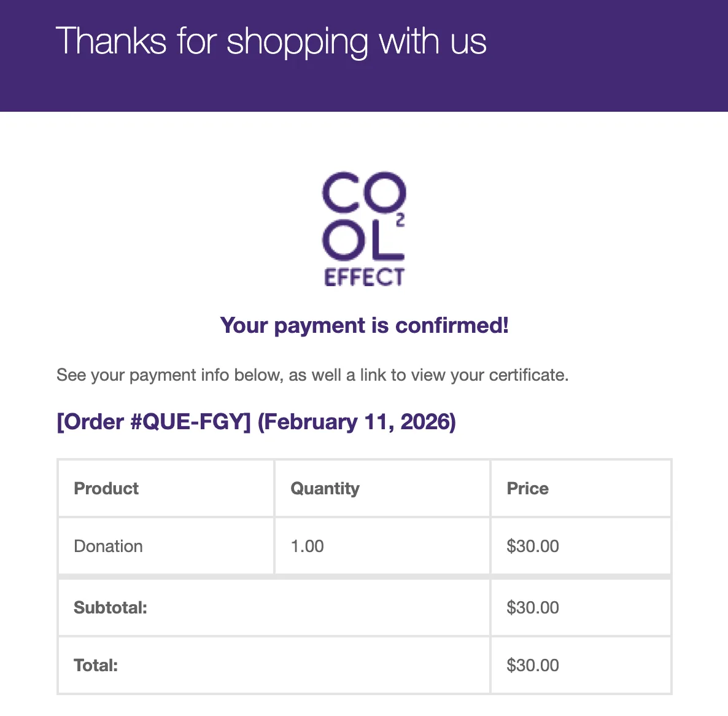Click the Donation row $30.00 price
Viewport: 728px width, 716px height.
pyautogui.click(x=532, y=547)
